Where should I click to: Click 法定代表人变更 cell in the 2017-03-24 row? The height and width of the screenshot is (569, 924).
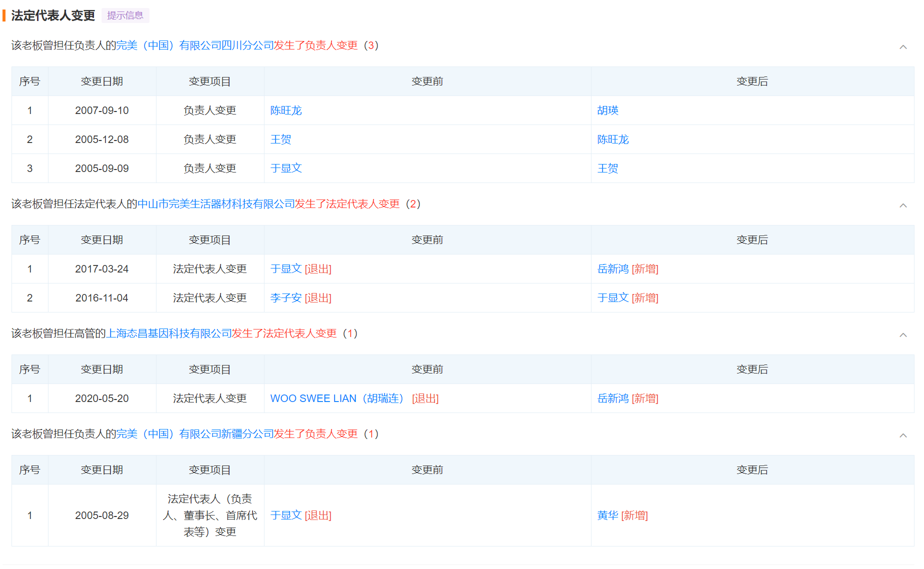click(x=210, y=269)
